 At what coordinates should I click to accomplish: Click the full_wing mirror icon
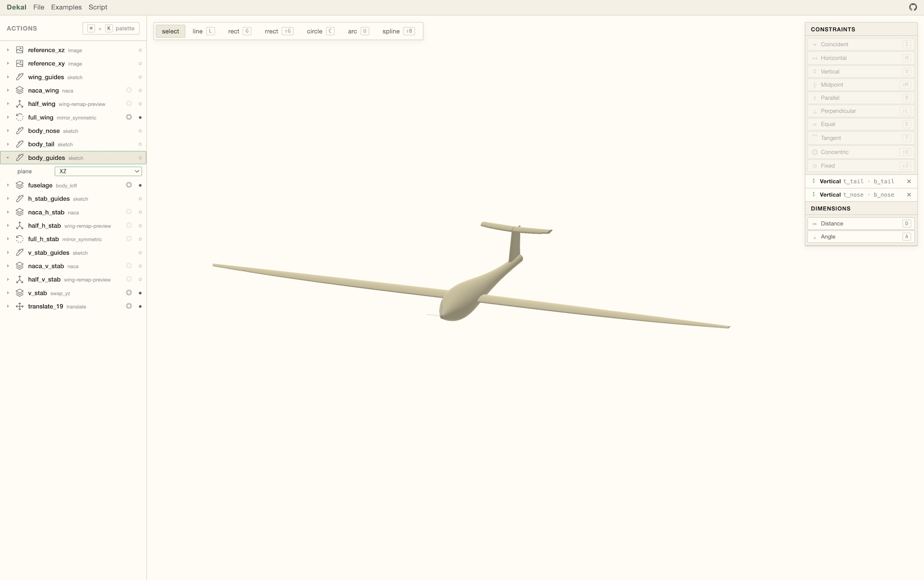[20, 117]
